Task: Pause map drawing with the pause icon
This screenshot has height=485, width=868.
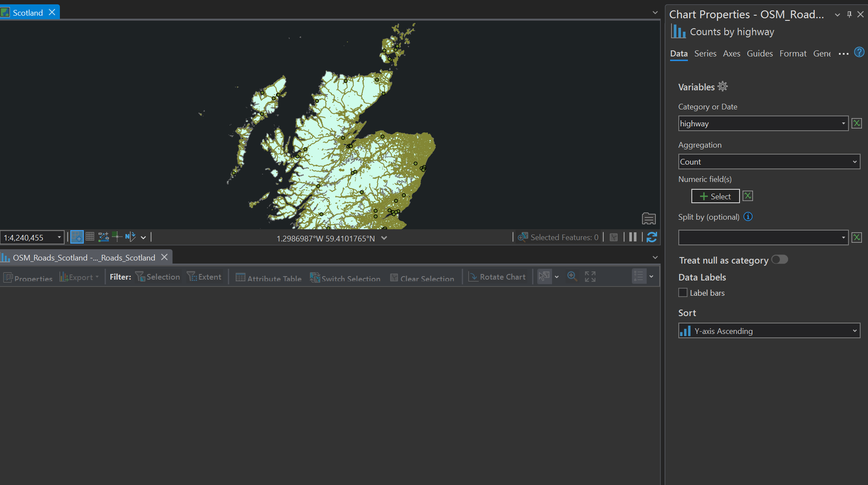Action: point(633,237)
